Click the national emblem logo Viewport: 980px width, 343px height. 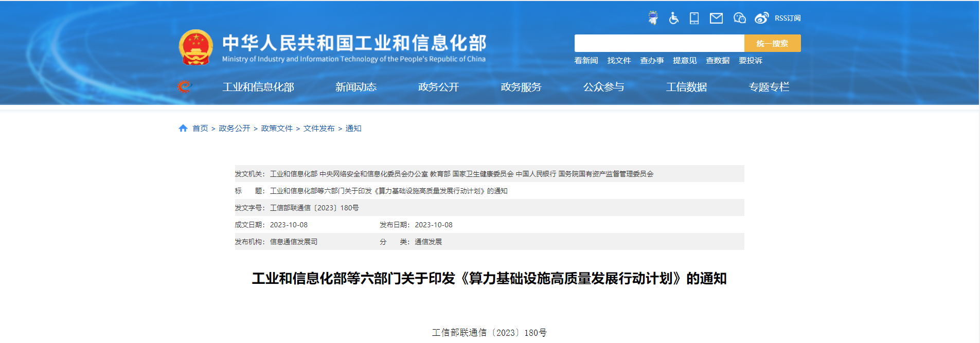(196, 47)
